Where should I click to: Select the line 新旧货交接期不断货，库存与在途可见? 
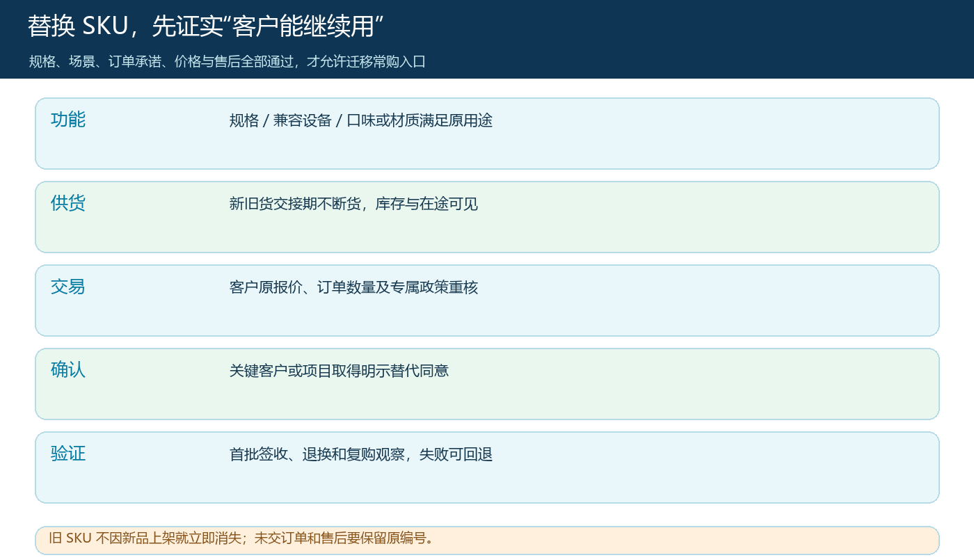353,204
